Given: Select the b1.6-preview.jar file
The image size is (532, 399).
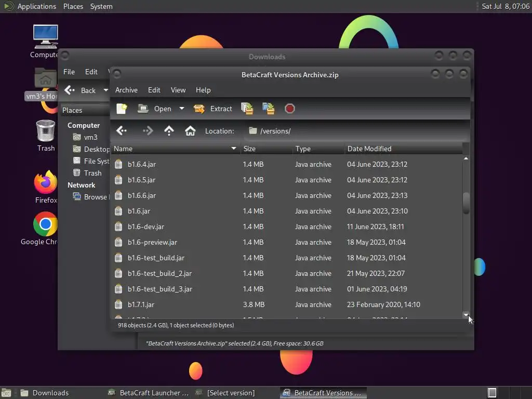Looking at the screenshot, I should pyautogui.click(x=287, y=242).
